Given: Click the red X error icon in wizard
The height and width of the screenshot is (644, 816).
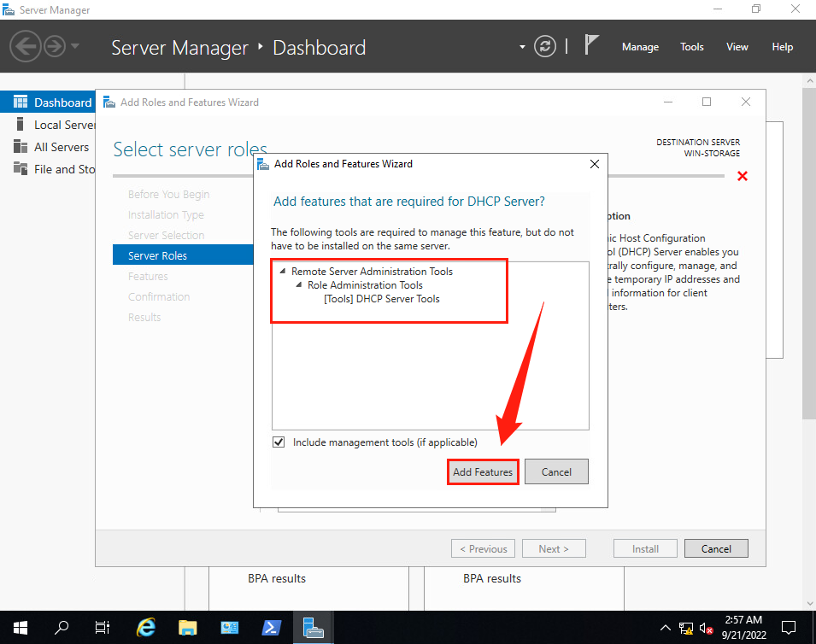Looking at the screenshot, I should [x=743, y=176].
